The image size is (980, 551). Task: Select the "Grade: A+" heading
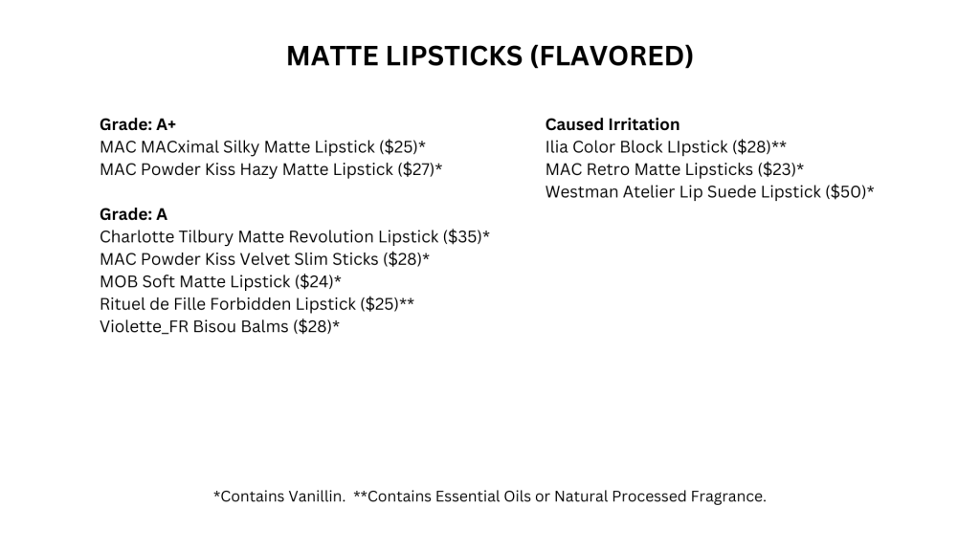138,124
